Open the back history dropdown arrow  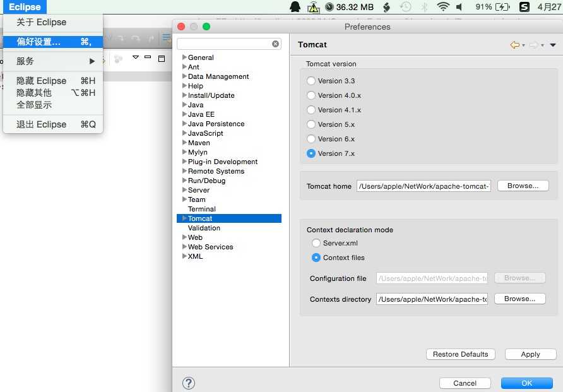(x=523, y=45)
